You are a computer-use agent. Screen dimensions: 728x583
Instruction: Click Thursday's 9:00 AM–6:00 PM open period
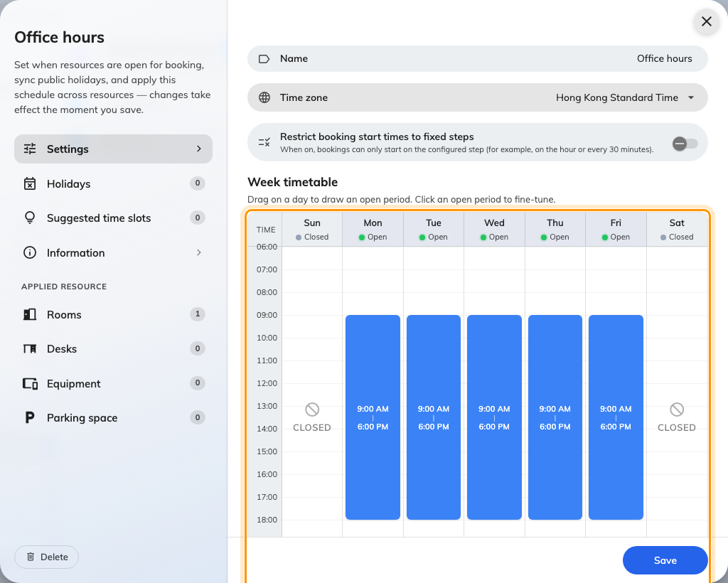pyautogui.click(x=555, y=417)
